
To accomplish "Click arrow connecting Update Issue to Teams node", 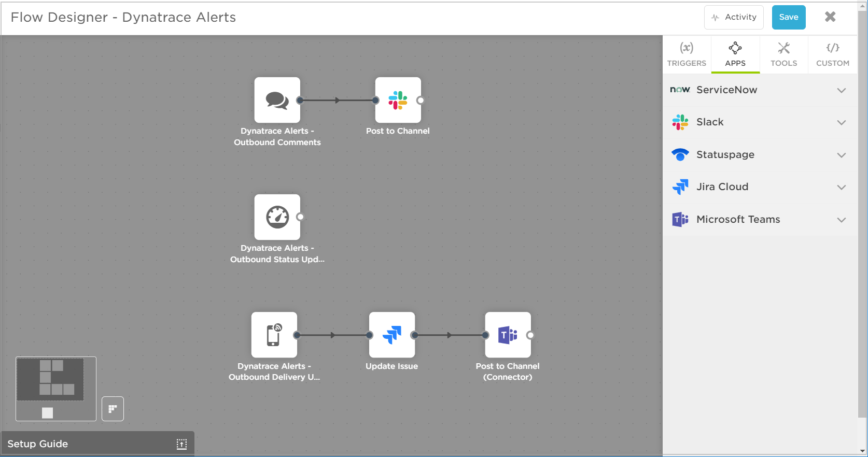I will pyautogui.click(x=450, y=335).
